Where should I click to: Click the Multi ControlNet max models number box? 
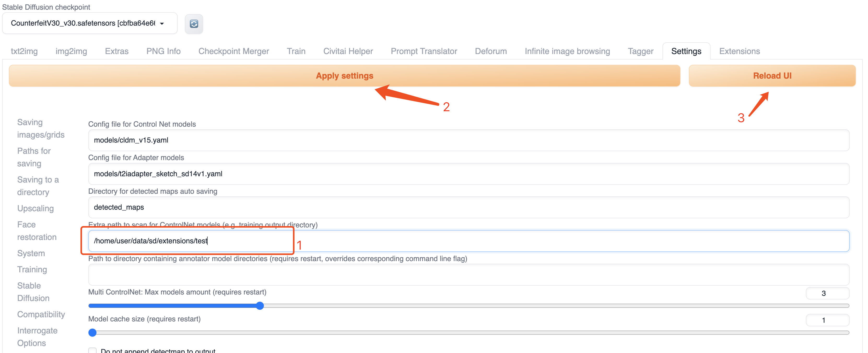(827, 293)
